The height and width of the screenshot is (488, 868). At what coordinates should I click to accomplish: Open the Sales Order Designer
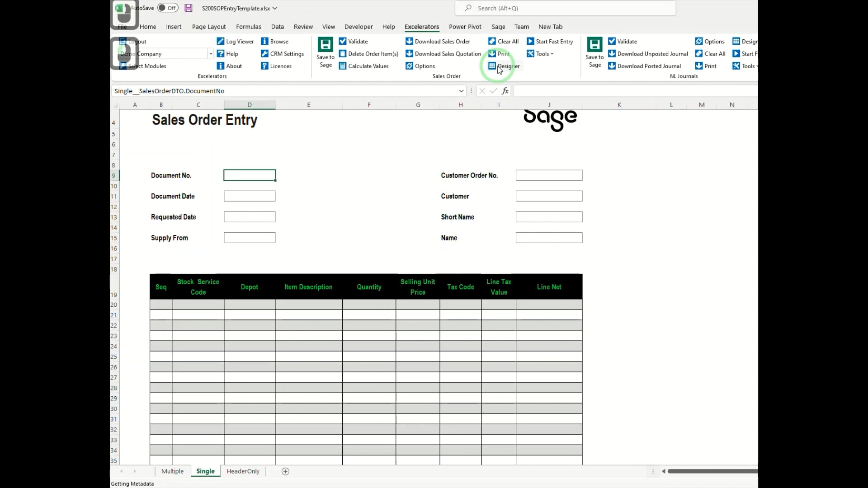pos(504,66)
